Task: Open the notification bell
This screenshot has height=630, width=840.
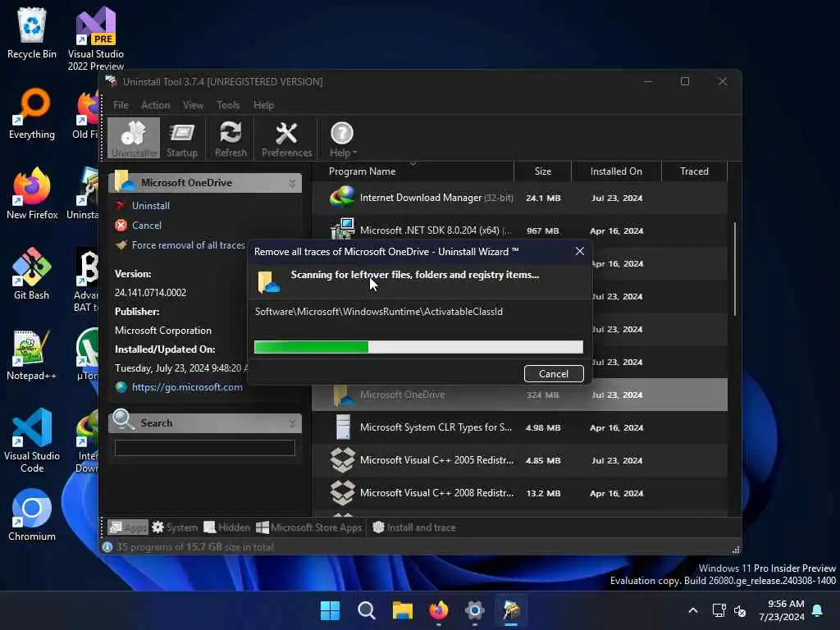Action: click(x=818, y=610)
